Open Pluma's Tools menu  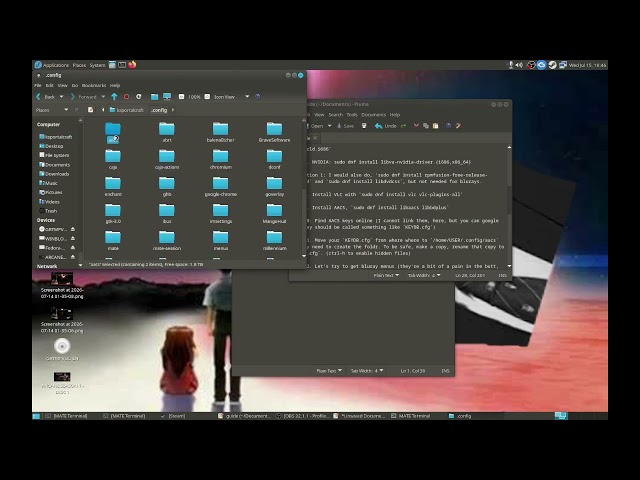pos(352,115)
